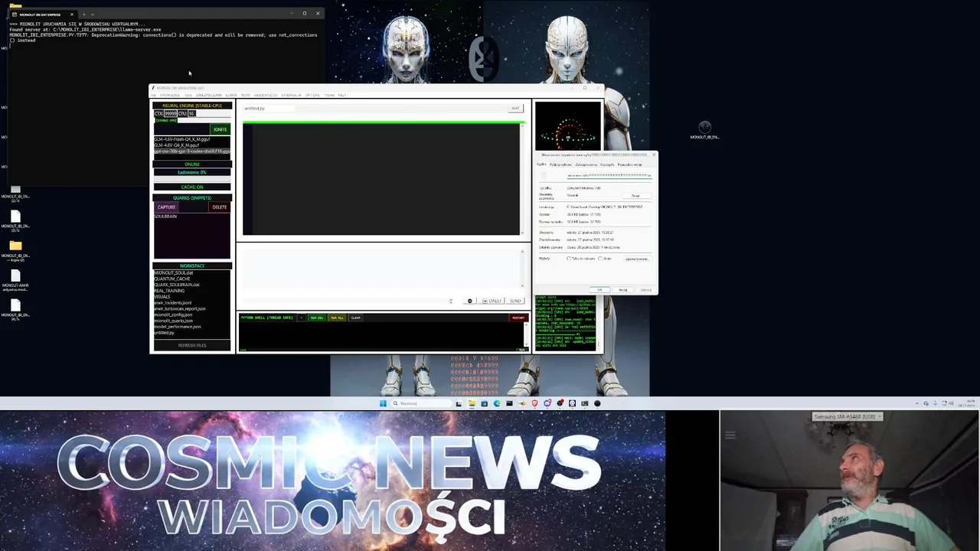Open untitled.py in the workspace list
Image resolution: width=980 pixels, height=551 pixels.
pos(164,333)
